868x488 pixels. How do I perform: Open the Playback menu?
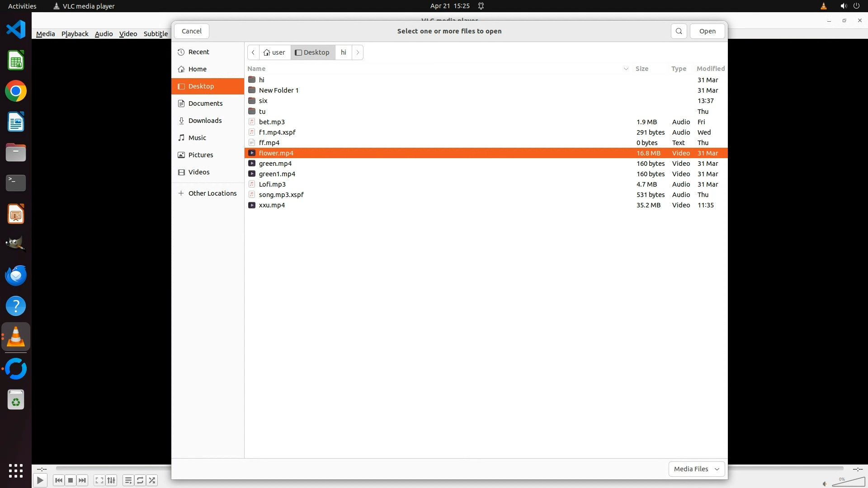[x=75, y=34]
